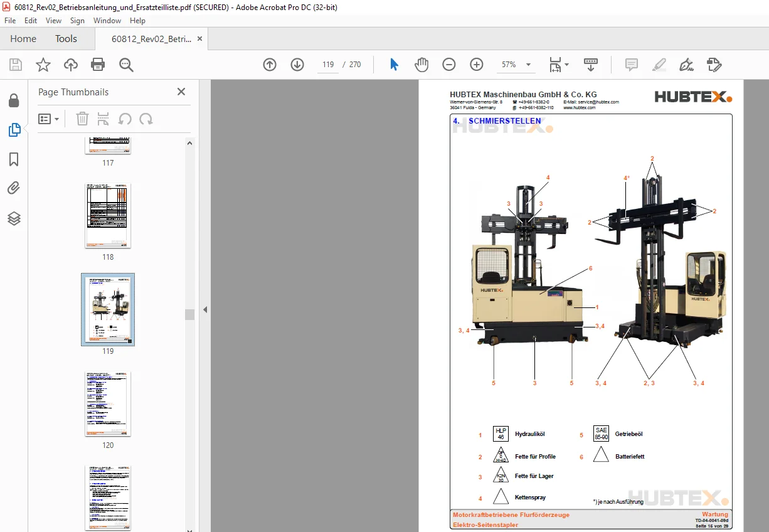This screenshot has width=769, height=532.
Task: Click the www.hubtex.com link in header
Action: (579, 108)
